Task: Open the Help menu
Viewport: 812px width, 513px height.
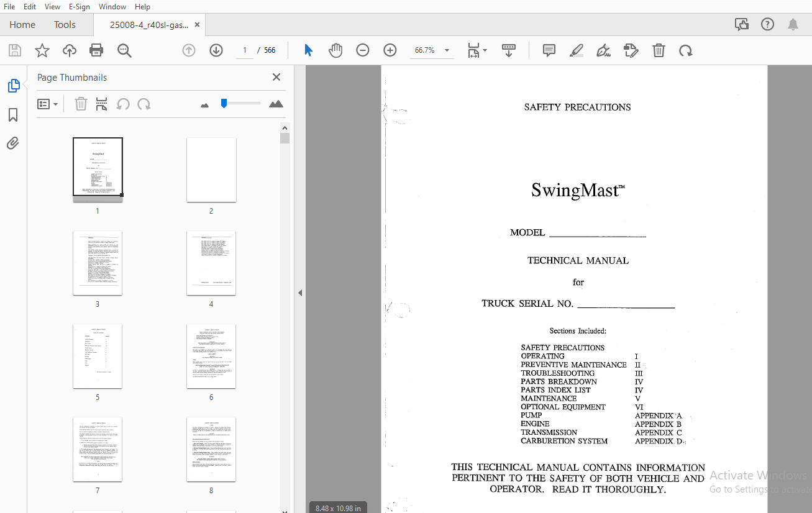Action: [142, 6]
